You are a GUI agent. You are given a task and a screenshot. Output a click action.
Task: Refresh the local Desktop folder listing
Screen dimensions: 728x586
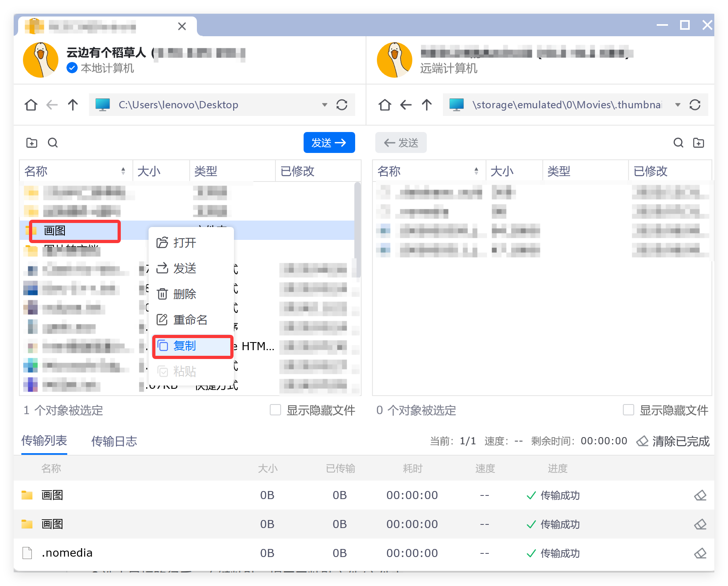[342, 105]
